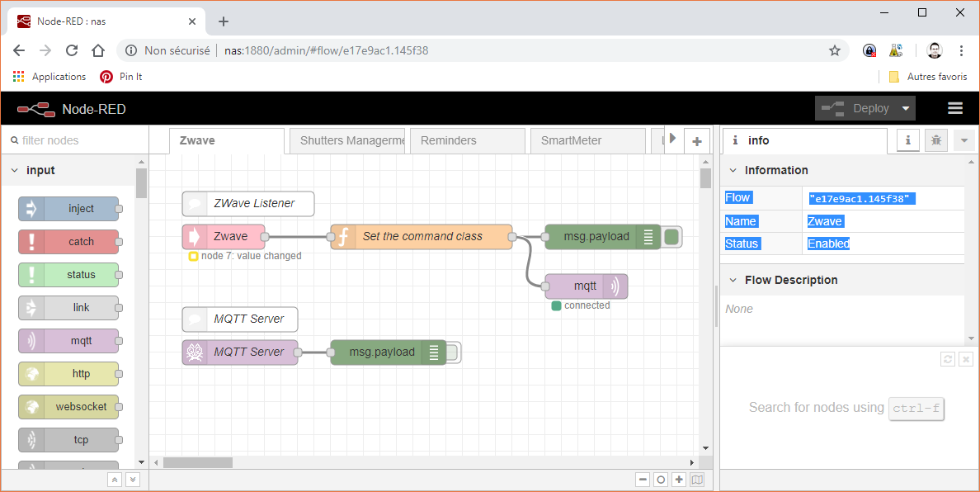Open the info sidebar tab
This screenshot has width=980, height=492.
(x=804, y=140)
